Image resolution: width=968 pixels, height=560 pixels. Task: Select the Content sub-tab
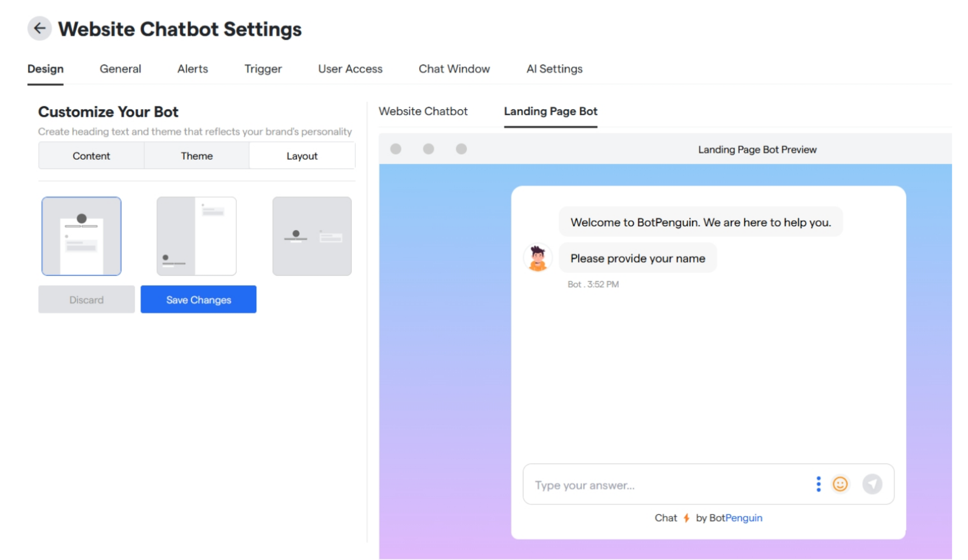coord(91,155)
